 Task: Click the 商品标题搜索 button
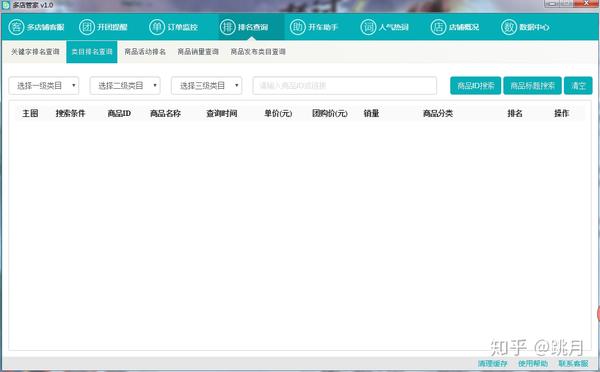533,86
